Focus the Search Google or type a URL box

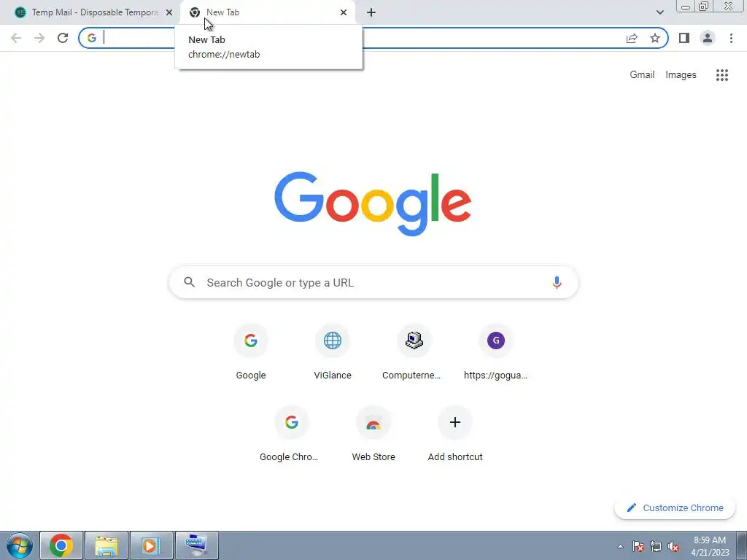point(373,282)
